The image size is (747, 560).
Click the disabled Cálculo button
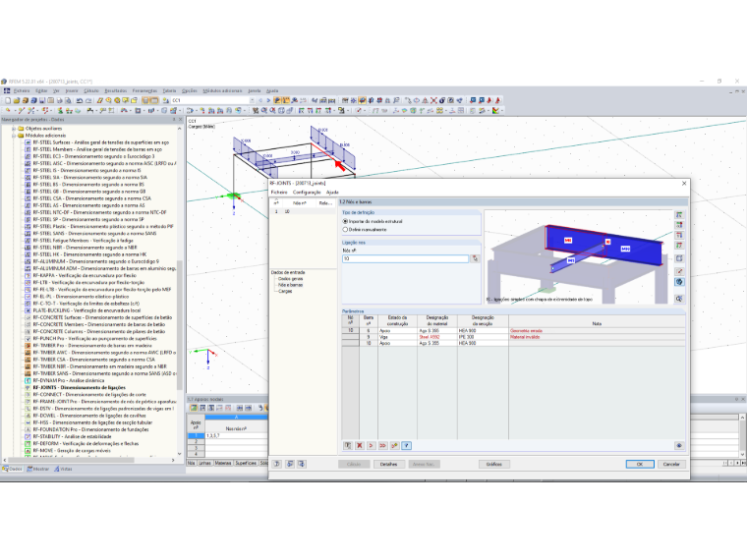coord(354,465)
